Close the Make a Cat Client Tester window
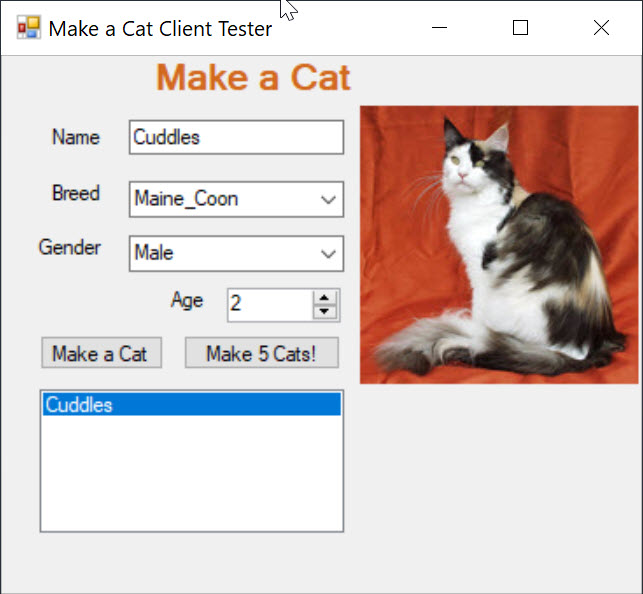The image size is (643, 594). (601, 28)
